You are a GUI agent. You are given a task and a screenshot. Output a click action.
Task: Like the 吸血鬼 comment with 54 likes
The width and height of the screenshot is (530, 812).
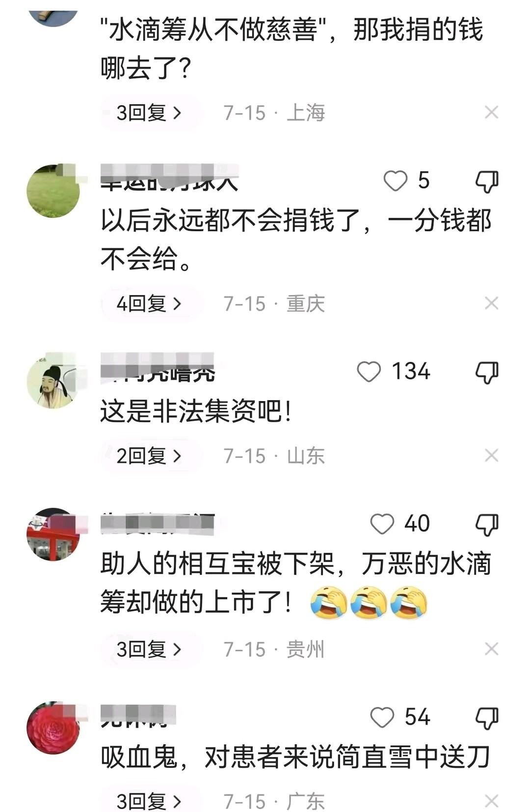point(382,717)
